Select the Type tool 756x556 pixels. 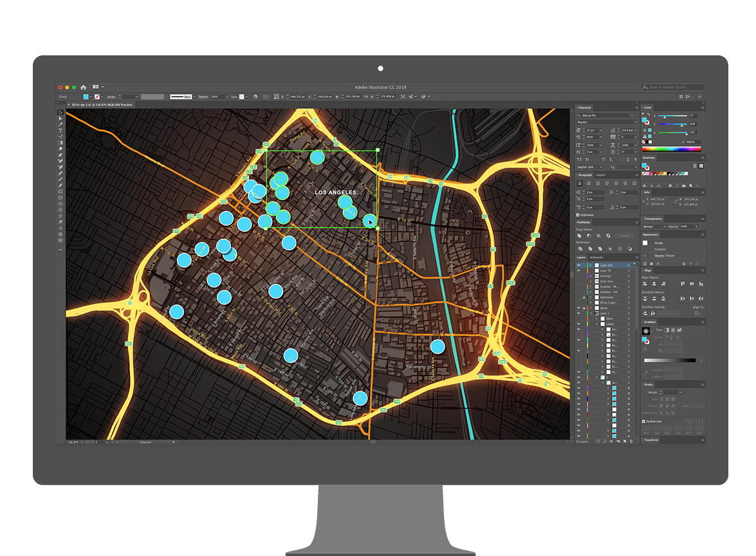pos(60,131)
